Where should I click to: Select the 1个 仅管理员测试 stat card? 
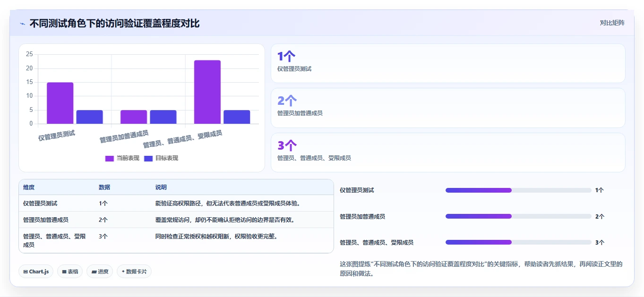tap(448, 63)
